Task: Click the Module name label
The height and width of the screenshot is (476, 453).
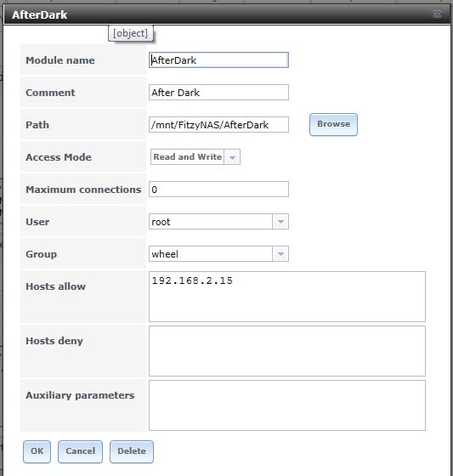Action: (60, 60)
